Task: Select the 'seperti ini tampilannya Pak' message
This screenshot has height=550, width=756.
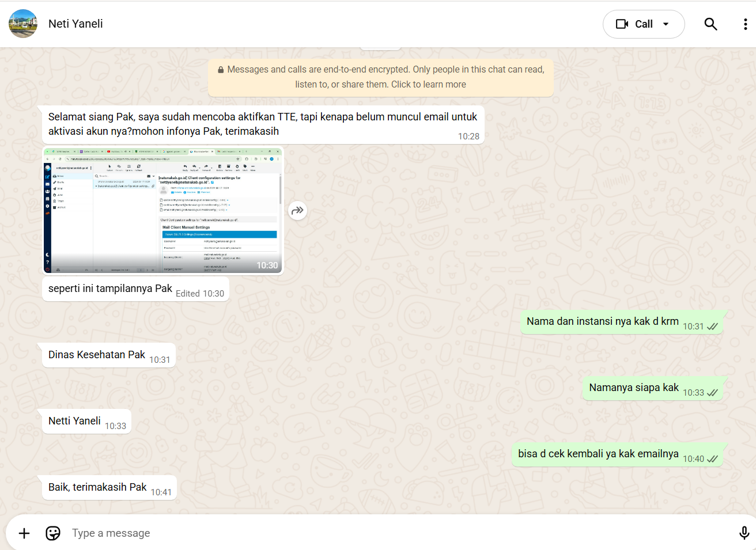Action: tap(110, 289)
